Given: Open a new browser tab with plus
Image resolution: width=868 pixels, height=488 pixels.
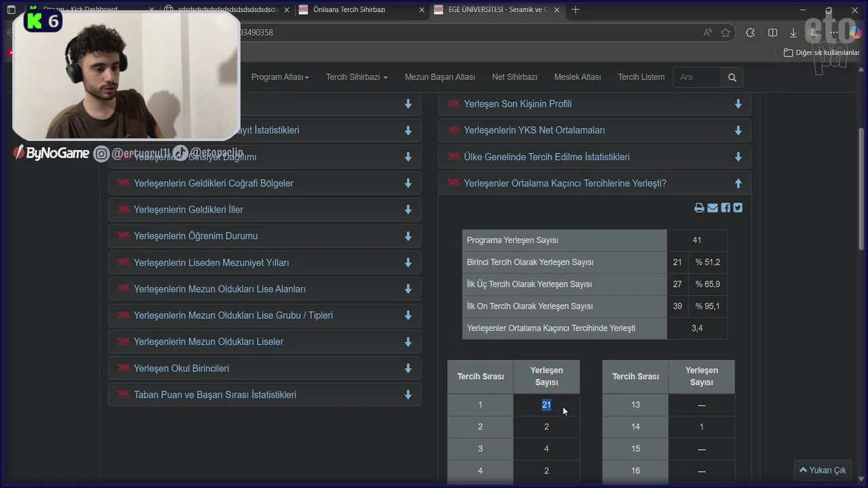Looking at the screenshot, I should (576, 9).
